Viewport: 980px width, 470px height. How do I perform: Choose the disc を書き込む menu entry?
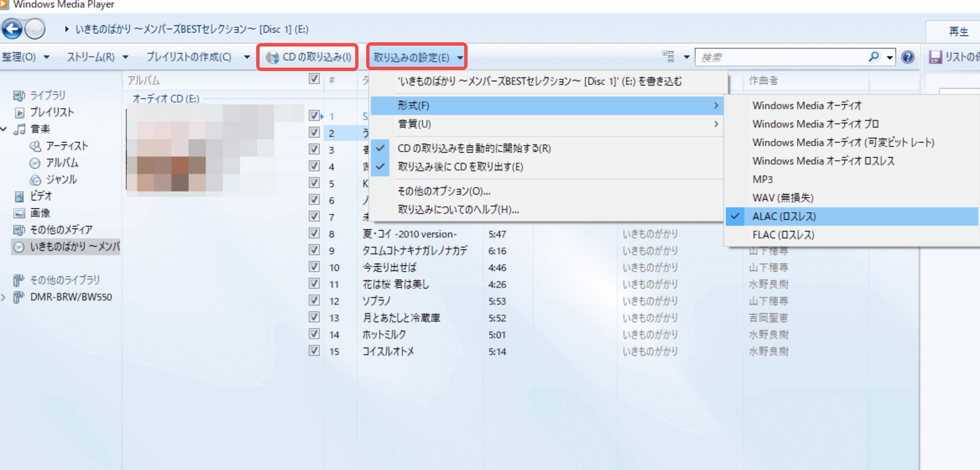(547, 81)
